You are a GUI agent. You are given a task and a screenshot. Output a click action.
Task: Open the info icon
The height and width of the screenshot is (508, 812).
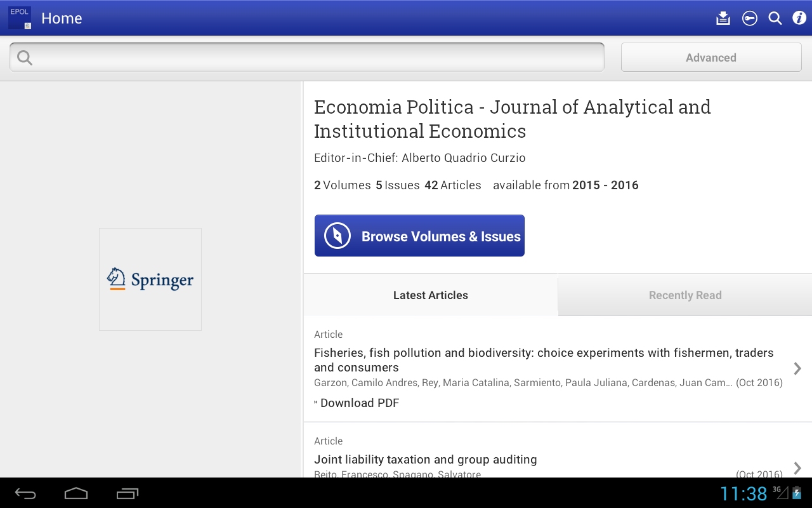click(799, 18)
